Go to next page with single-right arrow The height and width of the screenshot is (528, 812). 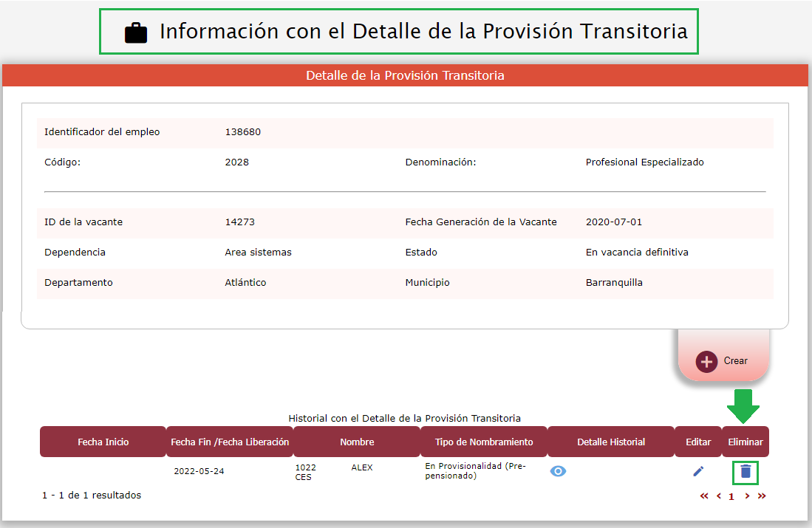click(747, 496)
